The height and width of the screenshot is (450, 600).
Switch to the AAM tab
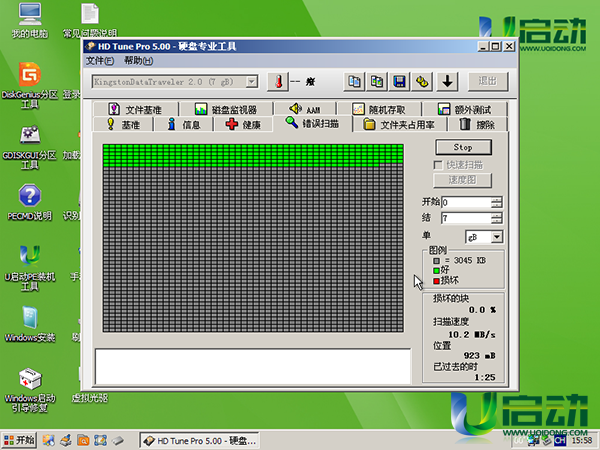[305, 109]
